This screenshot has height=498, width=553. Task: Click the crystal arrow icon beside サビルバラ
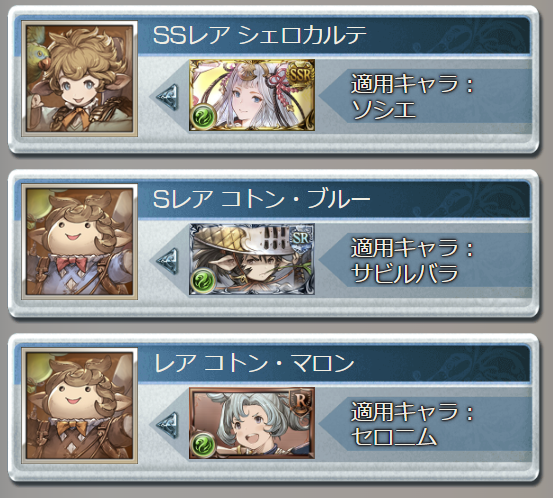(168, 261)
